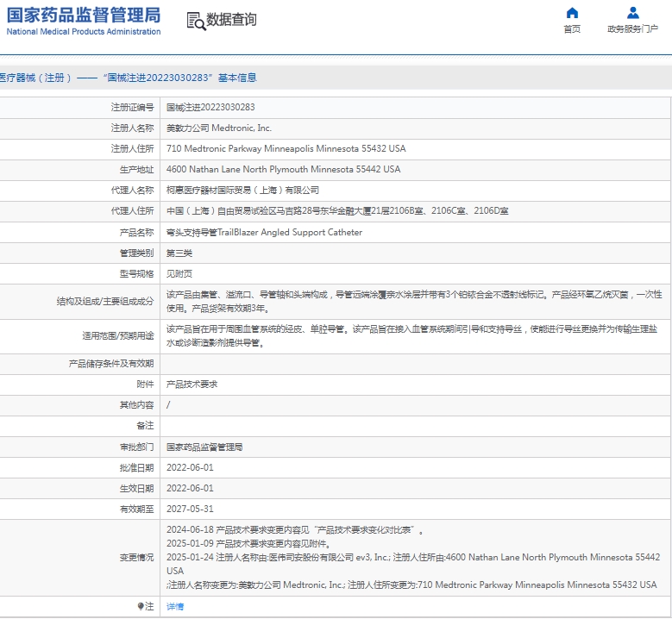Click the 注册人住所 row label
The height and width of the screenshot is (619, 672).
coord(132,148)
